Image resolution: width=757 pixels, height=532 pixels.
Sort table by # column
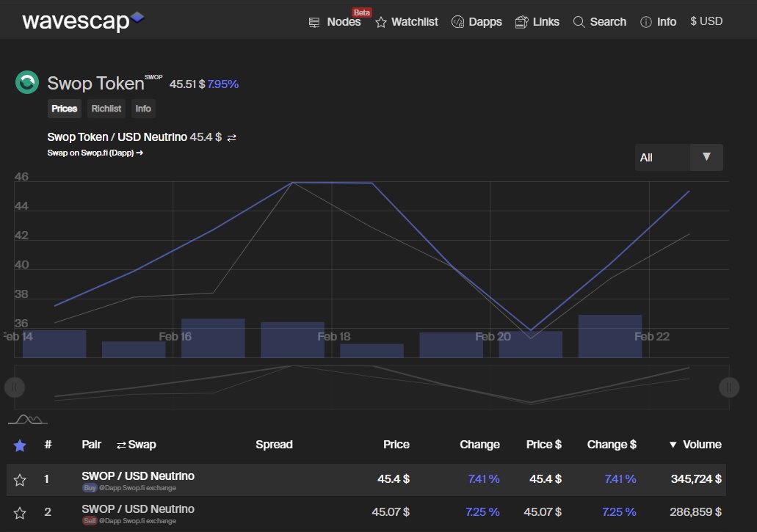click(48, 444)
